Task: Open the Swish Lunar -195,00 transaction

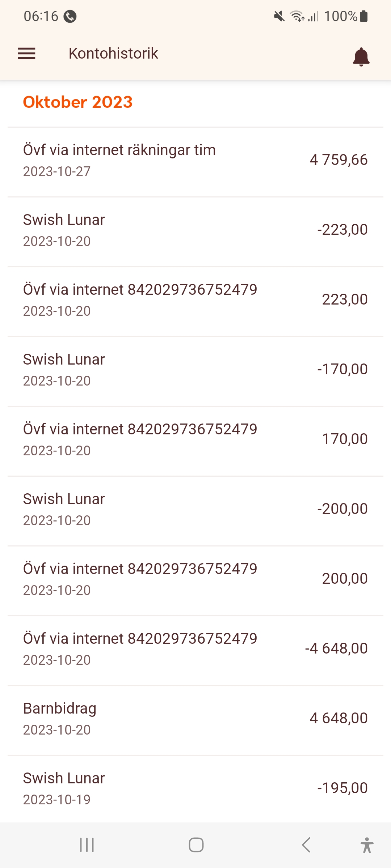Action: 195,788
